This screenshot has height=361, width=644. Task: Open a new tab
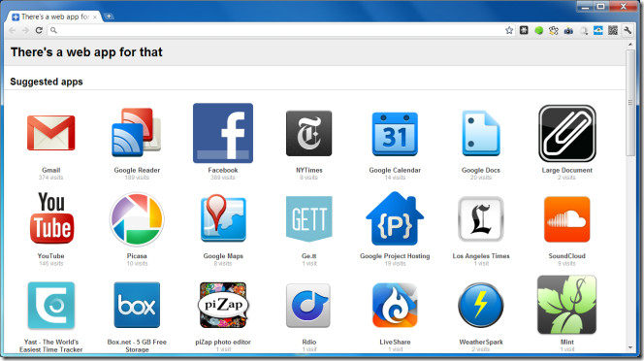109,16
